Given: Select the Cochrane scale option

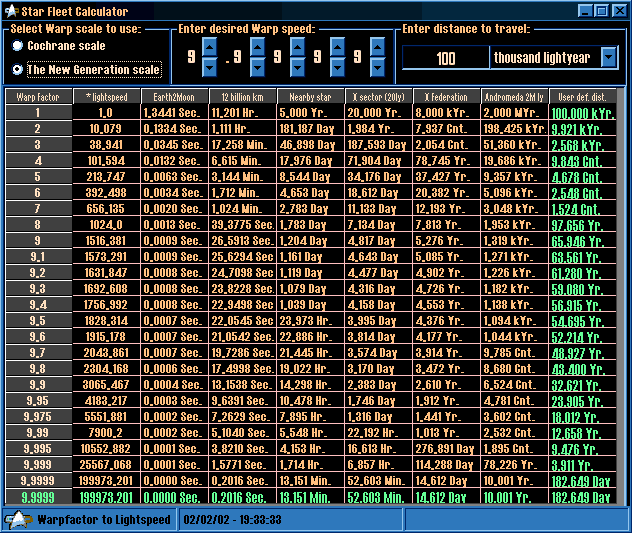Looking at the screenshot, I should pyautogui.click(x=18, y=46).
